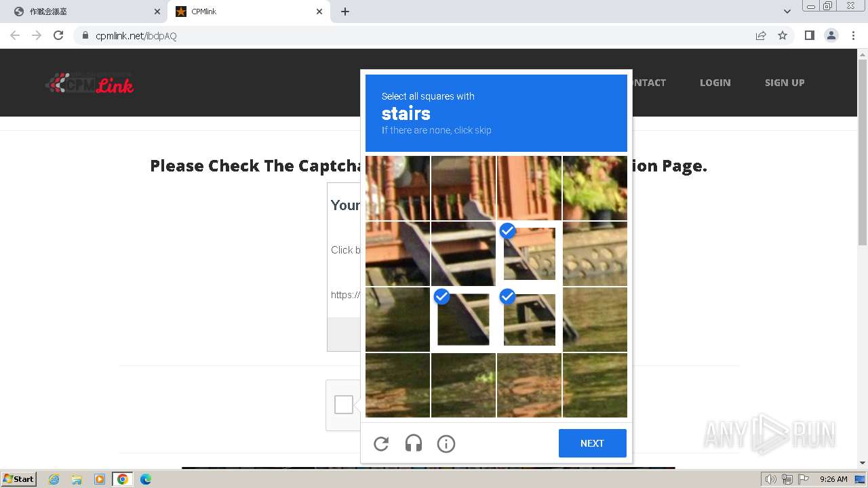Open volume control in system tray
Viewport: 868px width, 488px height.
click(770, 479)
